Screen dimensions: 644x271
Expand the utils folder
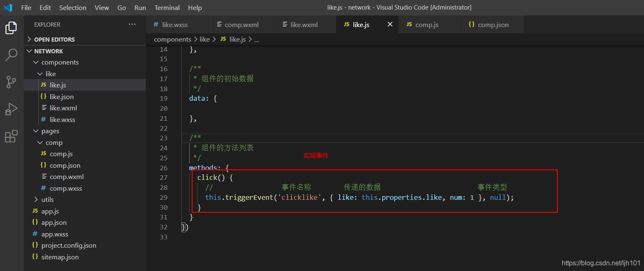[85, 199]
